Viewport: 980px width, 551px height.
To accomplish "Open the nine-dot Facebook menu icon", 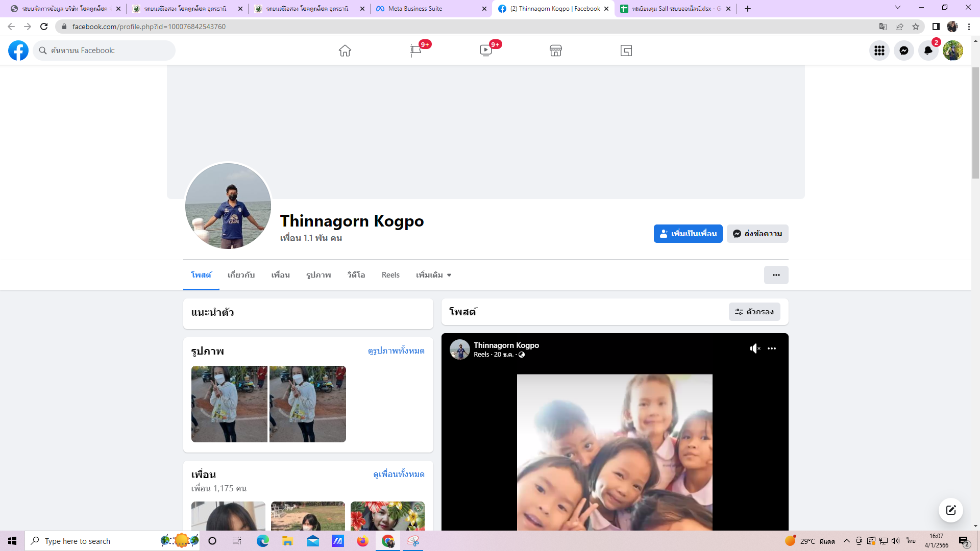I will point(879,51).
